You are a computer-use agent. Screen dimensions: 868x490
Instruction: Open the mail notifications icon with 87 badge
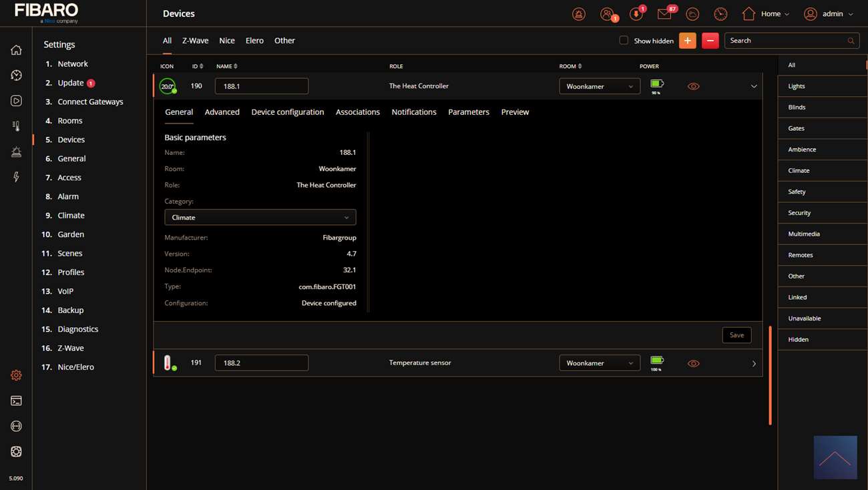[x=664, y=14]
